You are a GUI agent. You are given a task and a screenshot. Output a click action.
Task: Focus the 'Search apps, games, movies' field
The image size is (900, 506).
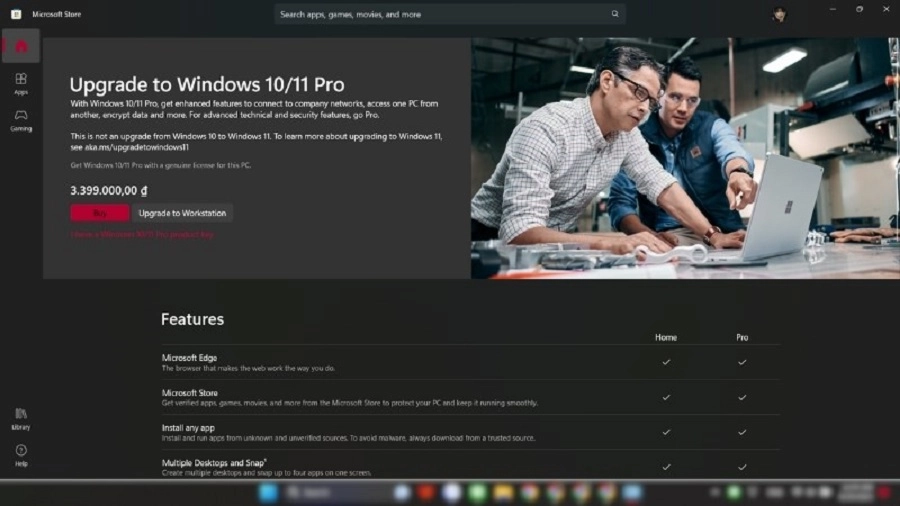tap(440, 14)
